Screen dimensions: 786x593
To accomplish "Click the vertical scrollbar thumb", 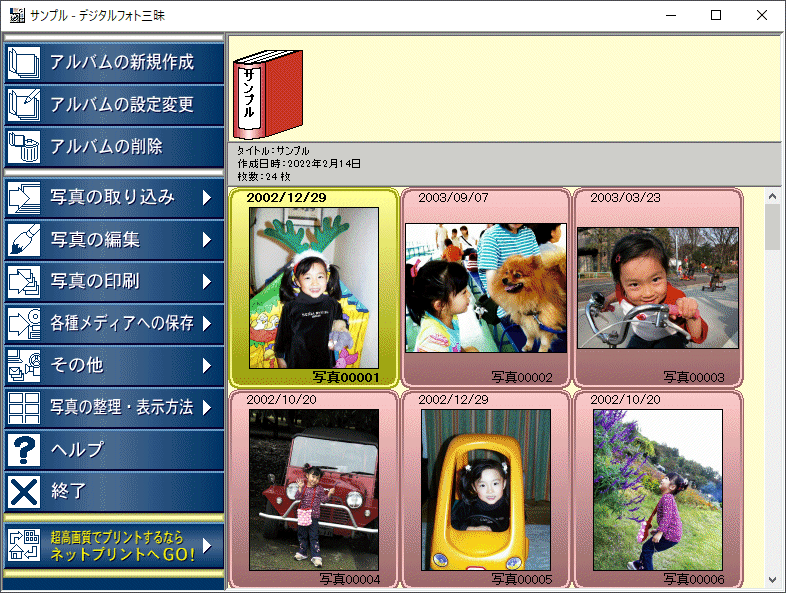I will pyautogui.click(x=772, y=227).
